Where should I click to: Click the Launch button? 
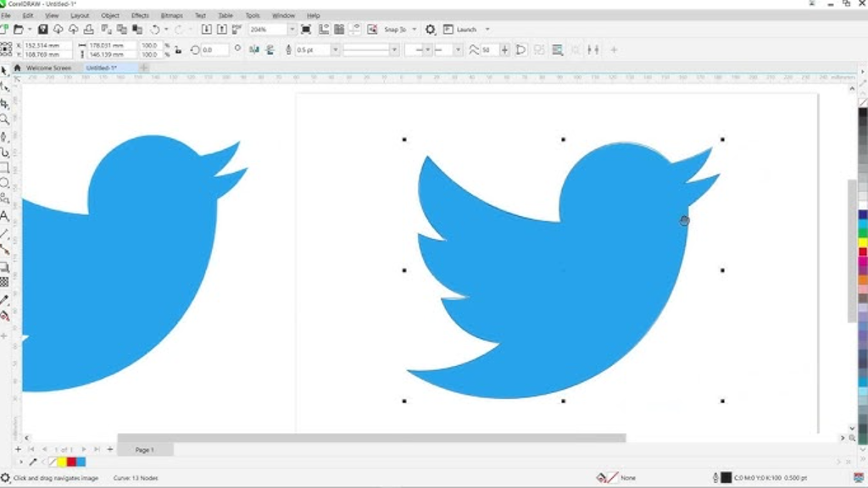coord(460,30)
